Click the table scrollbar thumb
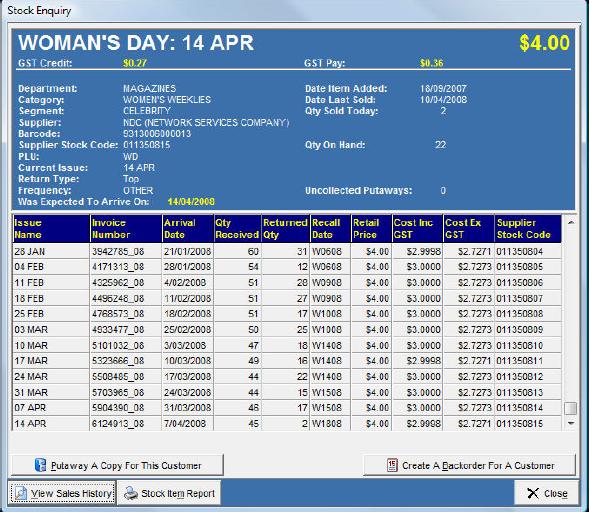Image resolution: width=590 pixels, height=512 pixels. 571,408
